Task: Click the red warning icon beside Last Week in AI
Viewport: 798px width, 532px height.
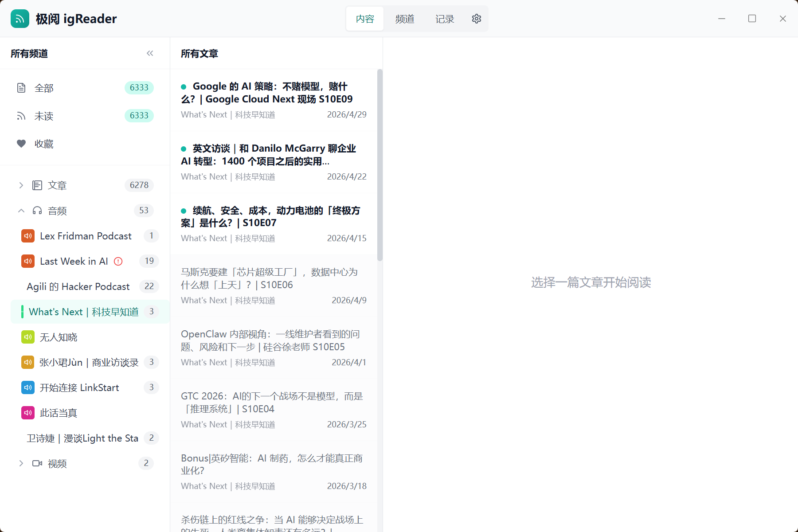Action: pos(118,261)
